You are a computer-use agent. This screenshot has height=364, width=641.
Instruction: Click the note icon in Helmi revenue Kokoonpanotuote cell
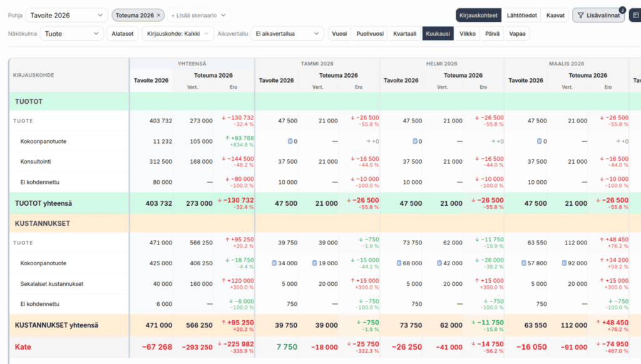pyautogui.click(x=415, y=141)
